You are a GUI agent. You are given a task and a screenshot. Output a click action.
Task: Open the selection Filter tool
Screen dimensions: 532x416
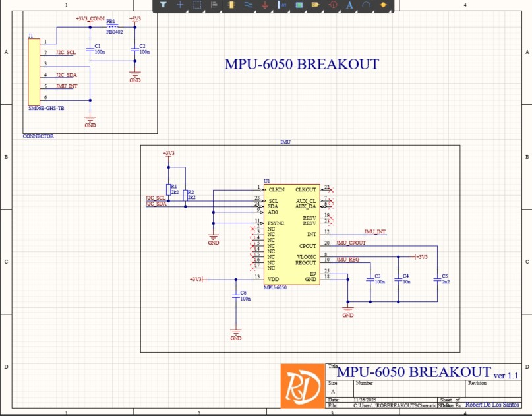163,5
